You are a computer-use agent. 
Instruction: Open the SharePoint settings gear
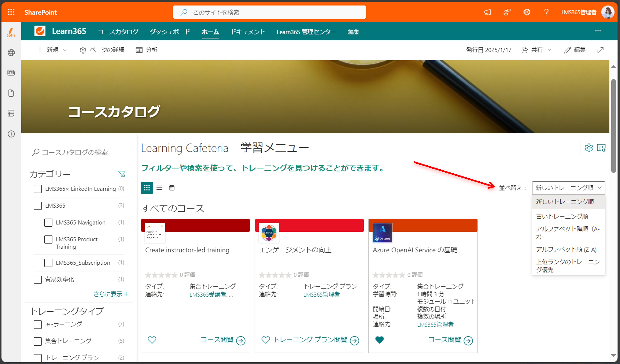[527, 12]
